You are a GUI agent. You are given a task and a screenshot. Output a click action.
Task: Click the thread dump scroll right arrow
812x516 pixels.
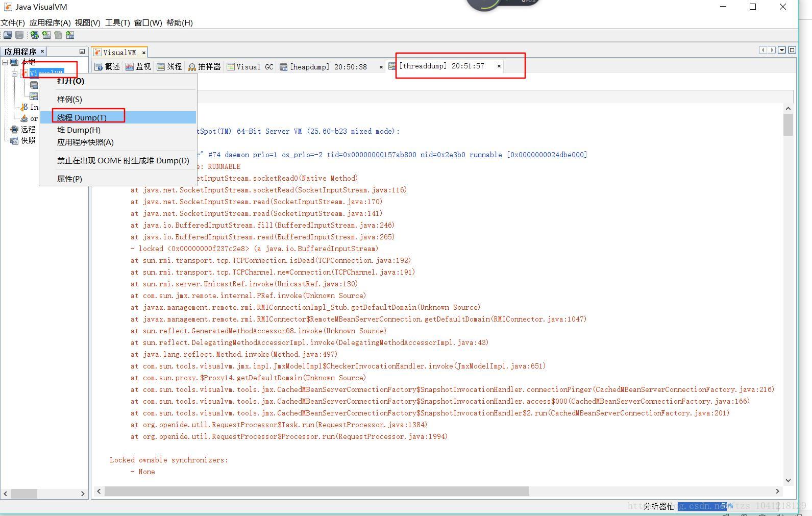point(777,491)
